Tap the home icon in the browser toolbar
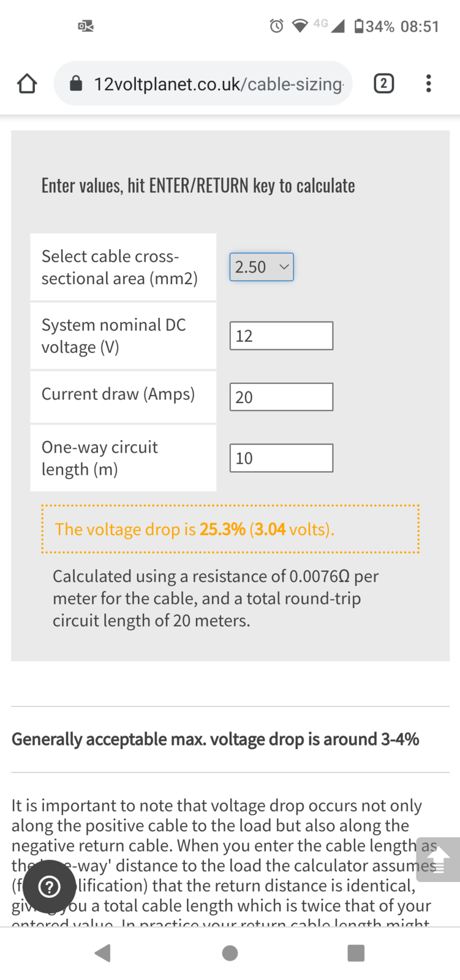Screen dimensions: 460x980 click(26, 83)
